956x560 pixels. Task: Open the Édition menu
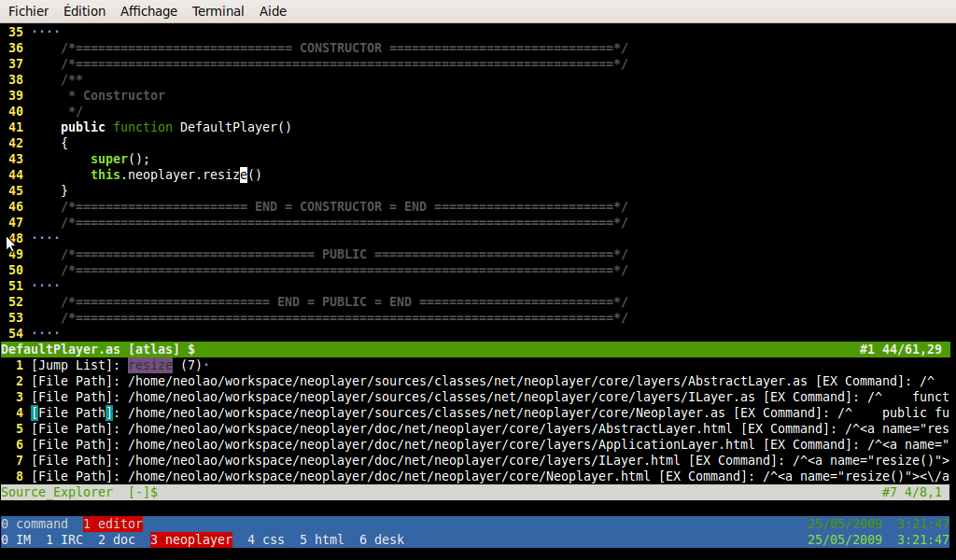click(x=84, y=11)
